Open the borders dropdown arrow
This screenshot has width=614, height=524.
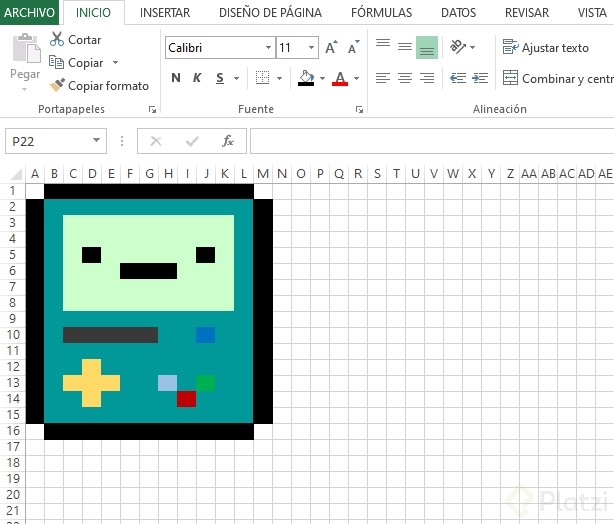click(x=279, y=78)
